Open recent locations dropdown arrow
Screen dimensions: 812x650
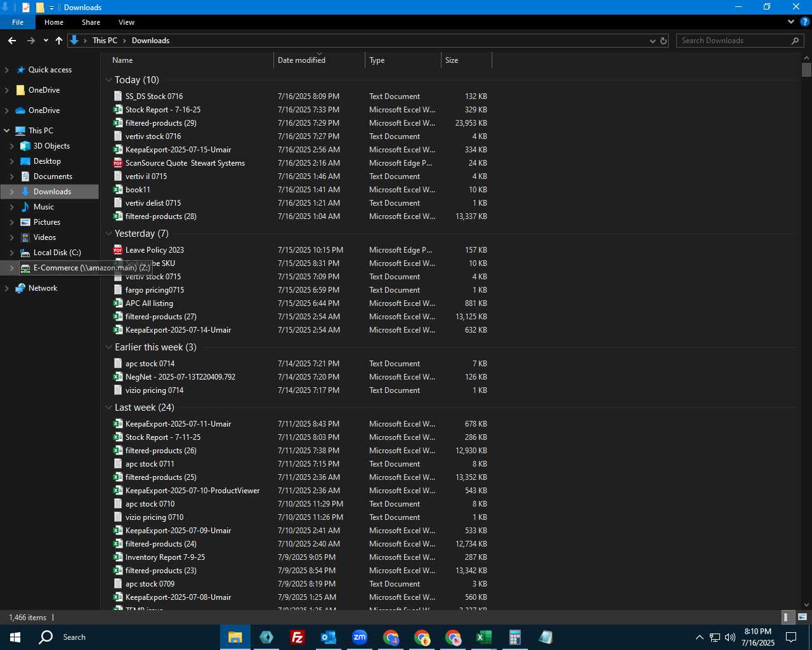(x=46, y=41)
